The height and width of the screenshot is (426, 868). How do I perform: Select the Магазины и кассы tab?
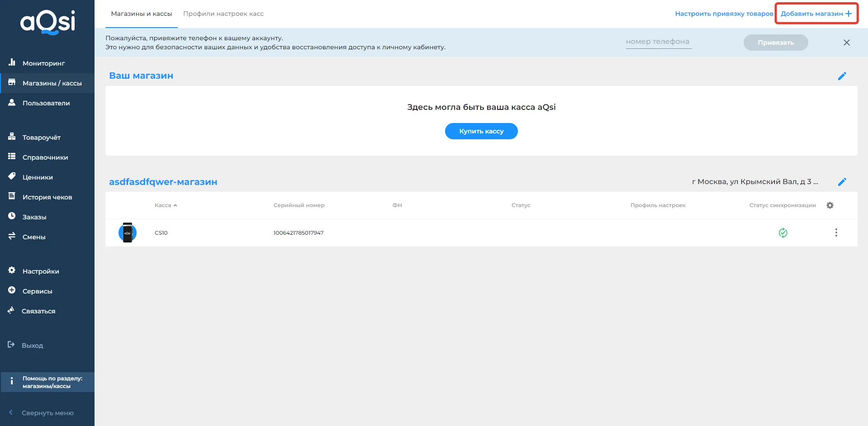pos(142,14)
